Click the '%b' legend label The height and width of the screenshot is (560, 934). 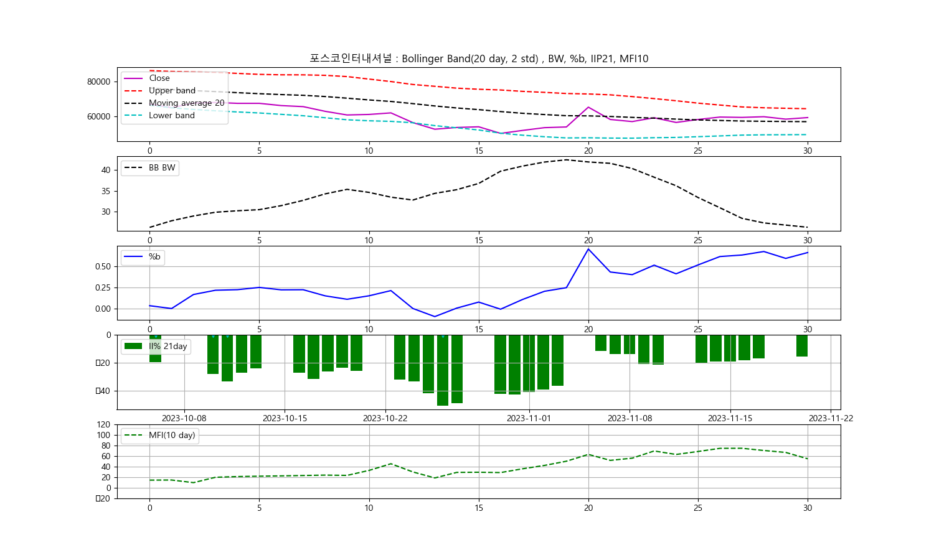coord(154,256)
